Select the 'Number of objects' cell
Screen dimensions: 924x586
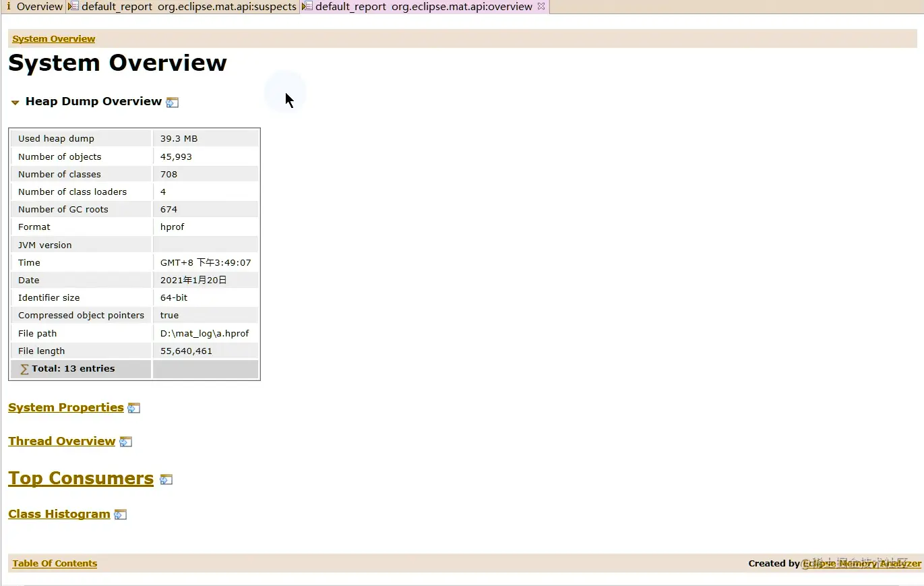tap(82, 156)
